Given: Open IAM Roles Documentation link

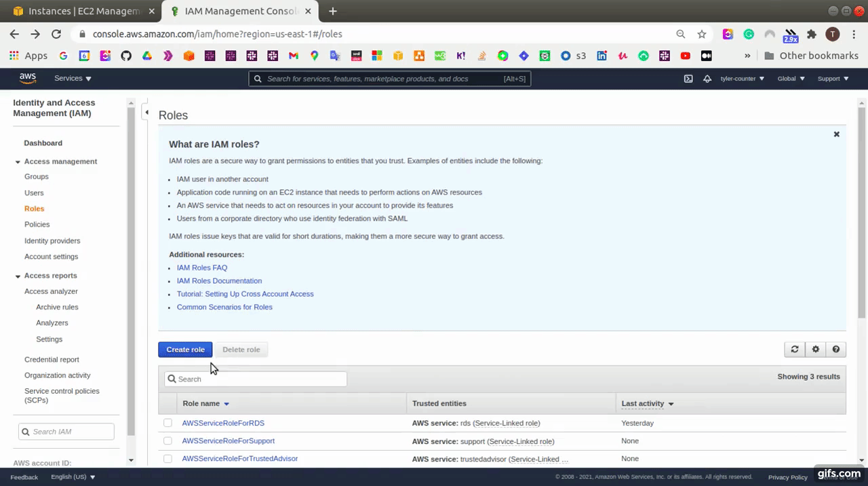Looking at the screenshot, I should [219, 281].
